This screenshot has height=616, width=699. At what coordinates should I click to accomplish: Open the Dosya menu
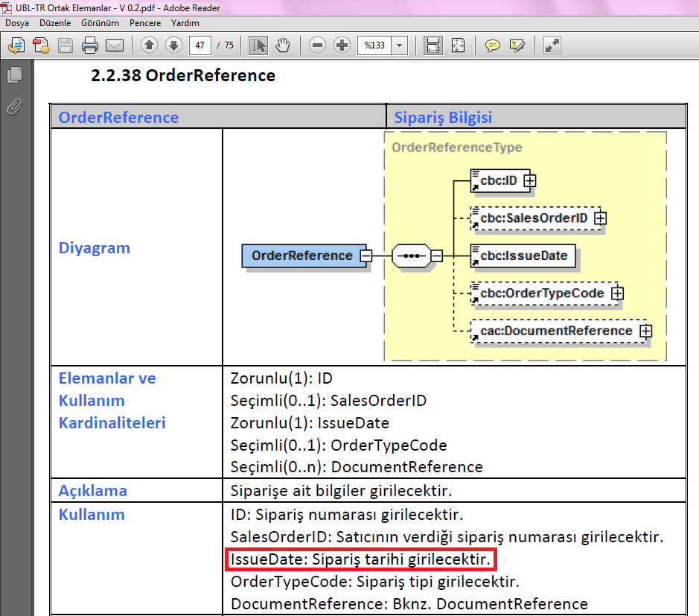[x=17, y=23]
